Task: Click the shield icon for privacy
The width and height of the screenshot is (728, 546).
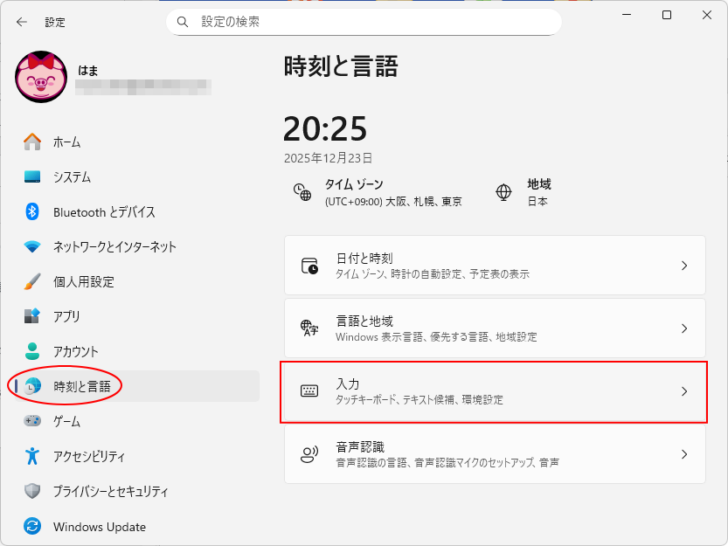Action: pyautogui.click(x=32, y=491)
